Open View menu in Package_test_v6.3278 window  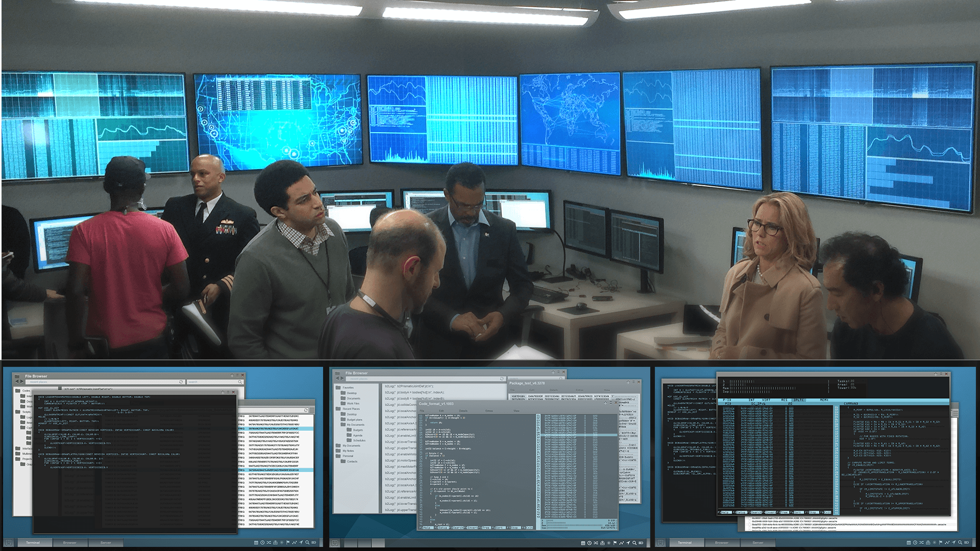click(607, 390)
